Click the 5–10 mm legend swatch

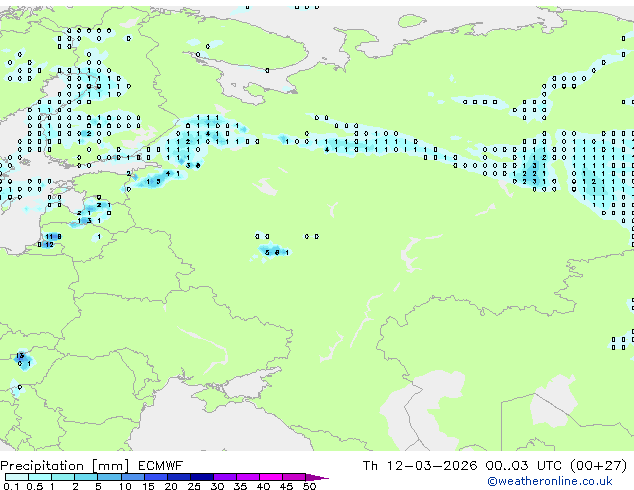click(x=109, y=477)
